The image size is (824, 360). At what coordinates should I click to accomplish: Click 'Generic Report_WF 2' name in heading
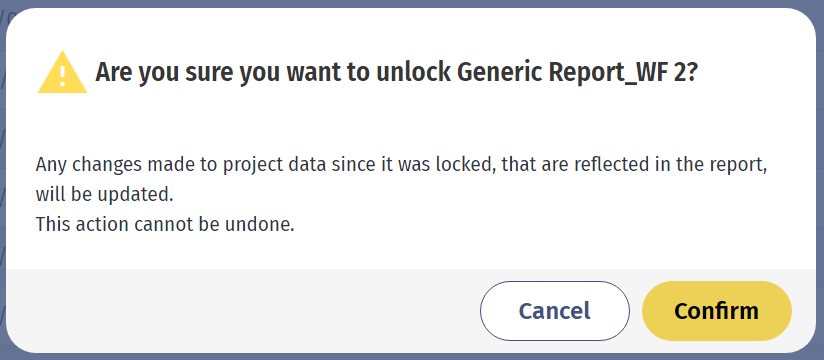click(564, 73)
